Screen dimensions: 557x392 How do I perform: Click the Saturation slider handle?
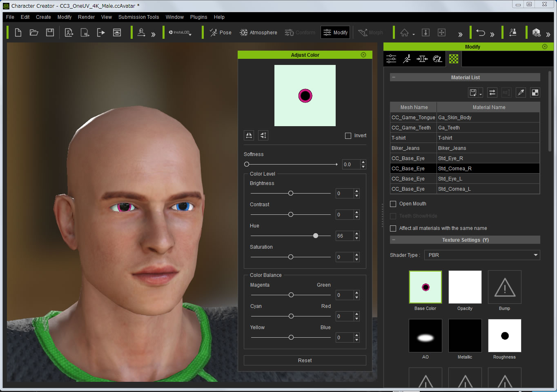pos(291,257)
